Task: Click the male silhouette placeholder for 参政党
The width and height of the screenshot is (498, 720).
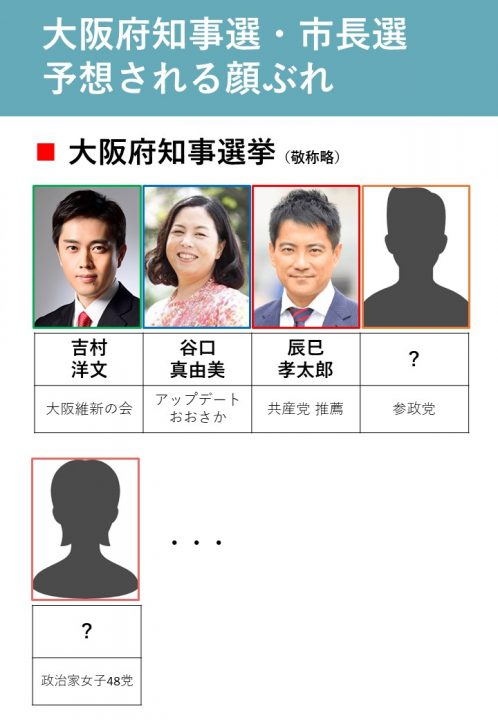Action: click(x=416, y=257)
